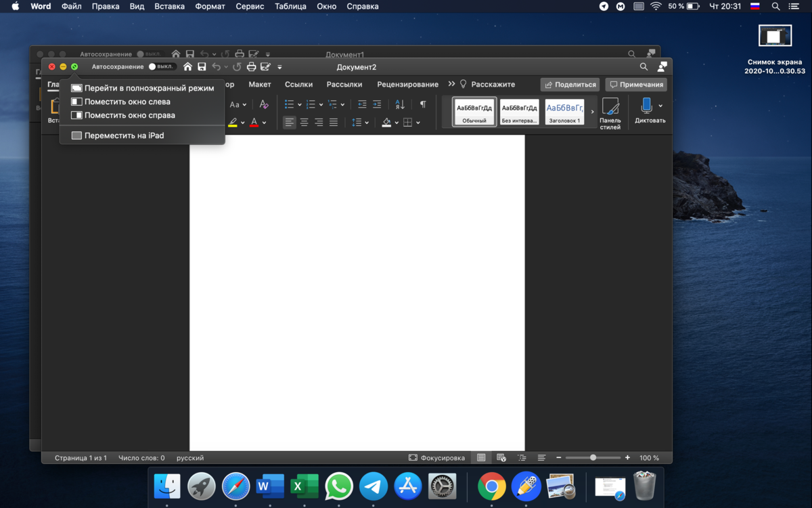Switch to Draft view in status bar

click(x=541, y=458)
